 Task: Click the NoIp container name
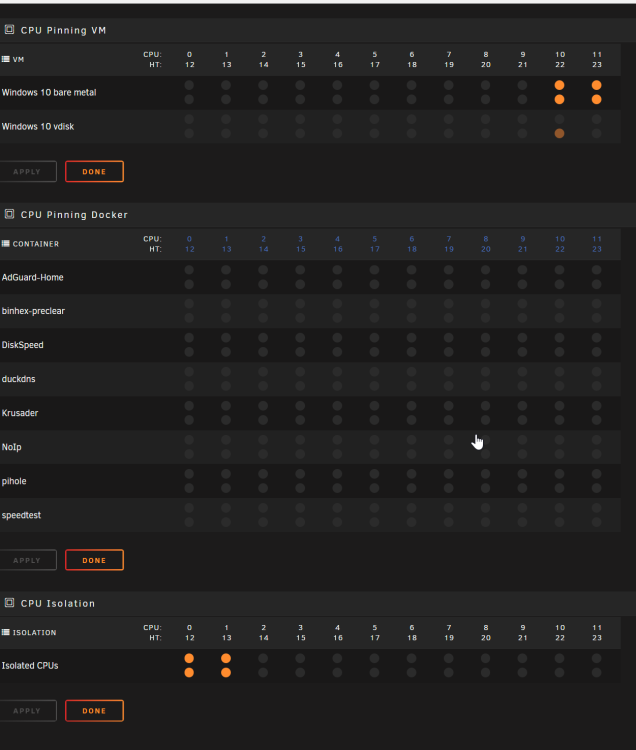point(11,447)
